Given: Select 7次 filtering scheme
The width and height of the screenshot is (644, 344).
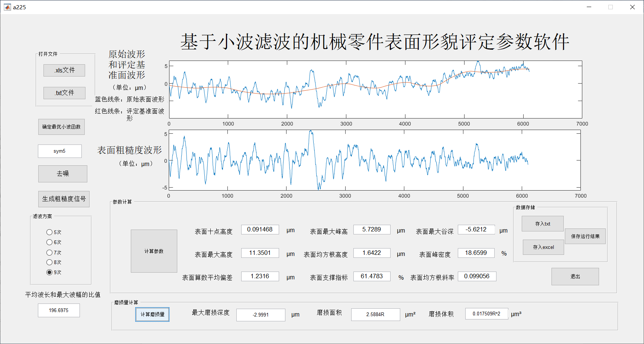Looking at the screenshot, I should pyautogui.click(x=49, y=253).
